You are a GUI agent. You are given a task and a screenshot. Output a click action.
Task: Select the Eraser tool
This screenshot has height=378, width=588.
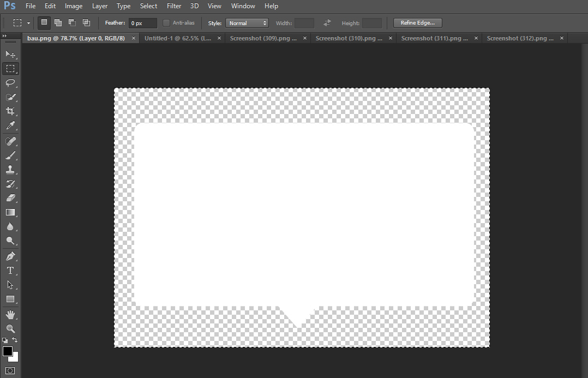[10, 198]
